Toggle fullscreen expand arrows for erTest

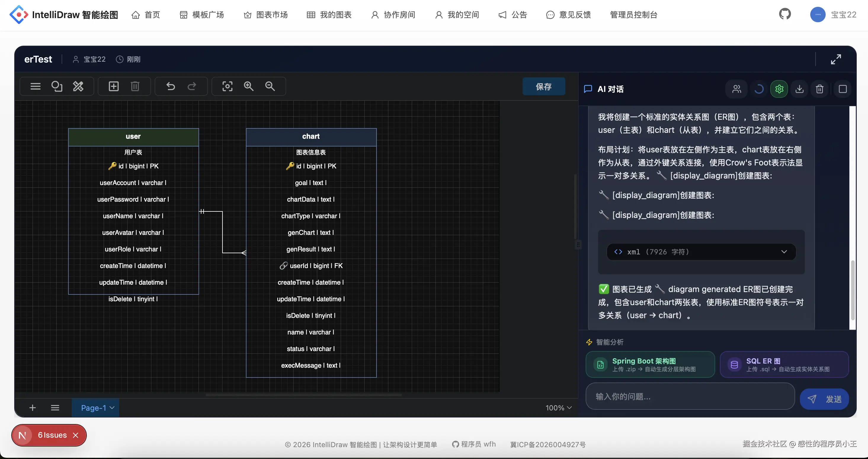coord(836,59)
